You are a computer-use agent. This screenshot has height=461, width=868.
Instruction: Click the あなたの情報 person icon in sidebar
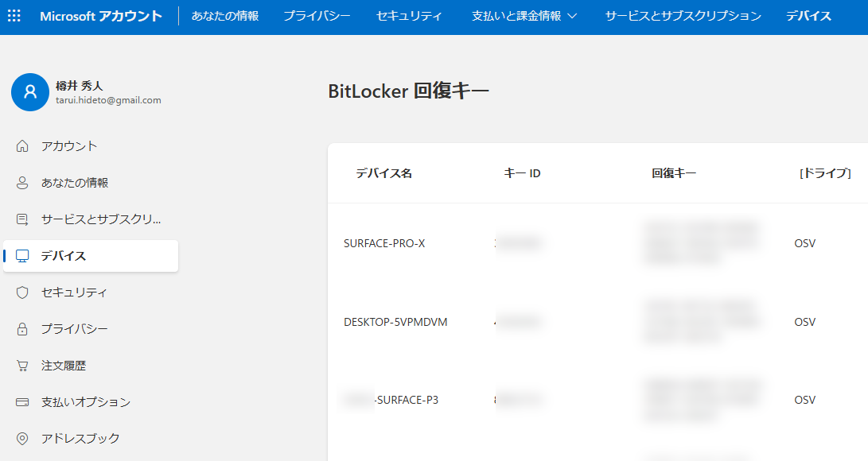(21, 183)
